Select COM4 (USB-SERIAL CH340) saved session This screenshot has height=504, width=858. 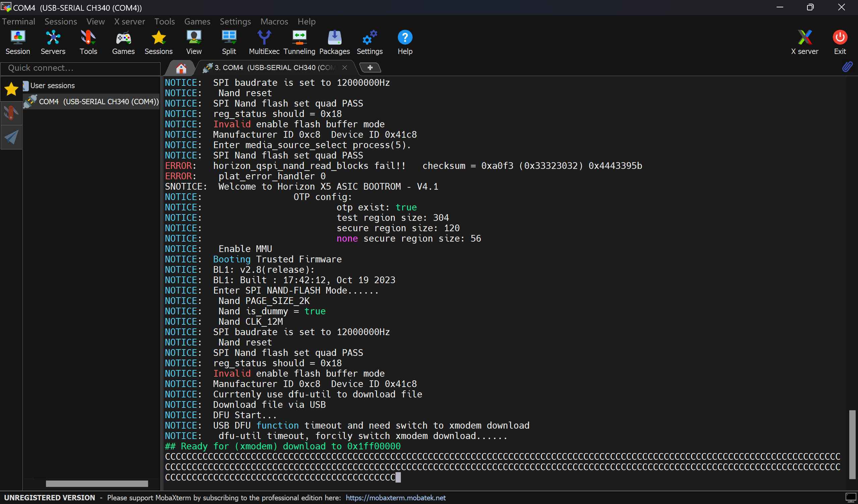[x=91, y=102]
